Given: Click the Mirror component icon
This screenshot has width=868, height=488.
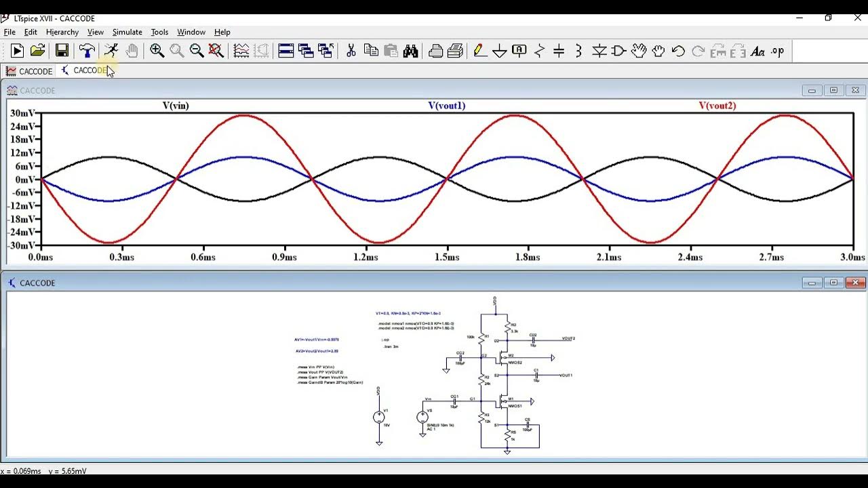Looking at the screenshot, I should 738,51.
